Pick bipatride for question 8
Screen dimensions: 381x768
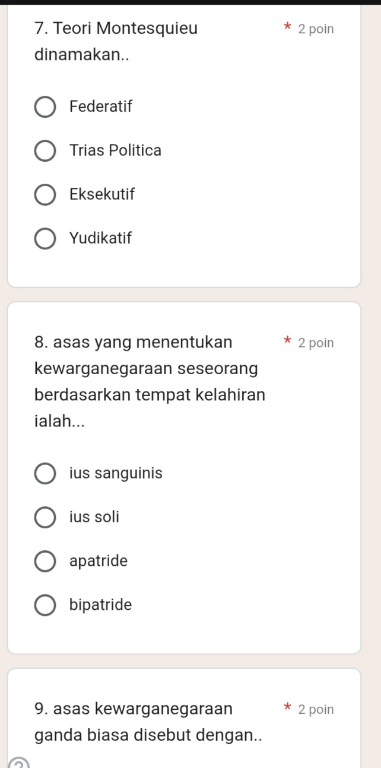(45, 605)
